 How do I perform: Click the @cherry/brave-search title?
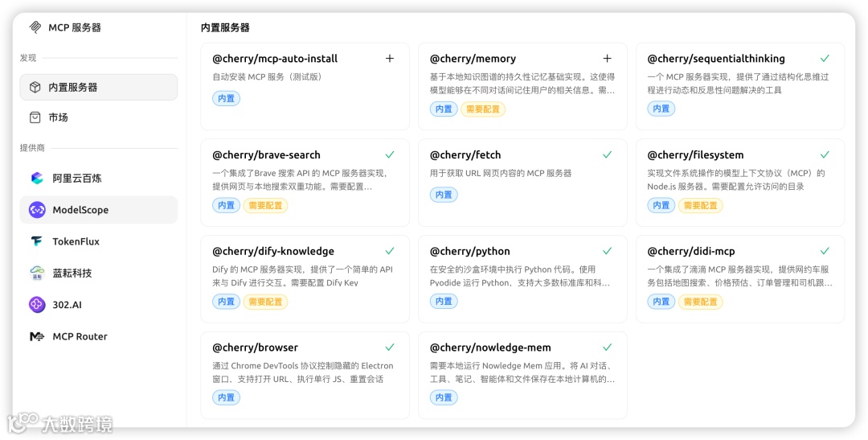[x=266, y=155]
